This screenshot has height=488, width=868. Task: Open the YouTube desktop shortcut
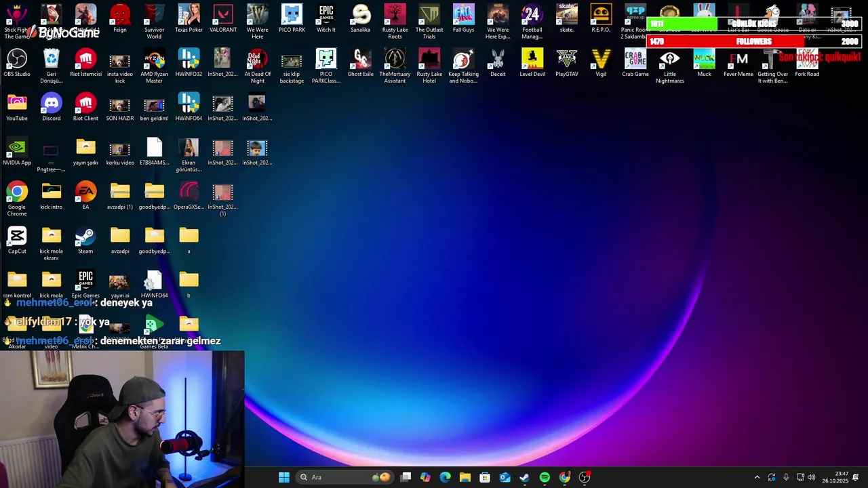pyautogui.click(x=17, y=107)
